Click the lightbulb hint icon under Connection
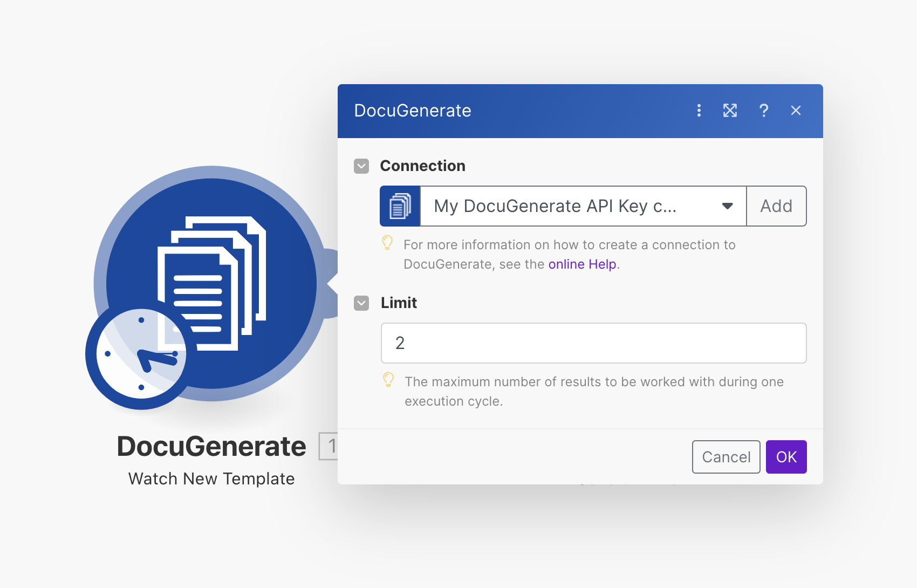Viewport: 917px width, 588px height. [x=387, y=243]
